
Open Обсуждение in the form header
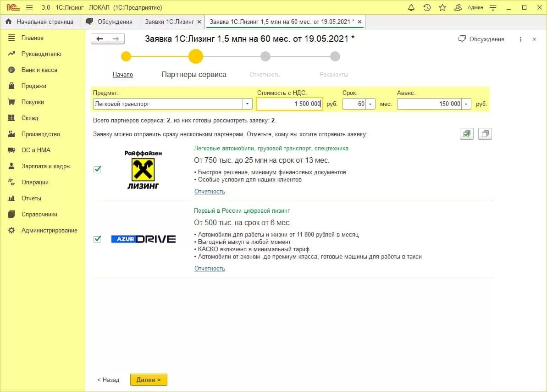coord(481,39)
